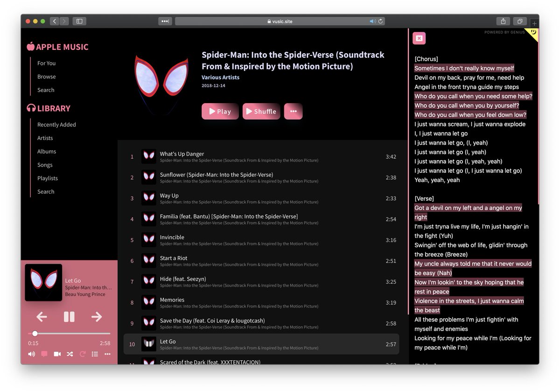The image size is (560, 392).
Task: Click Let Go title in player
Action: click(73, 280)
